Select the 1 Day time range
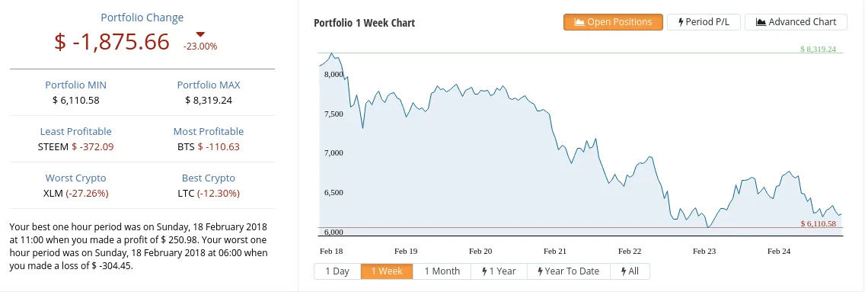Viewport: 868px width, 292px height. tap(337, 271)
